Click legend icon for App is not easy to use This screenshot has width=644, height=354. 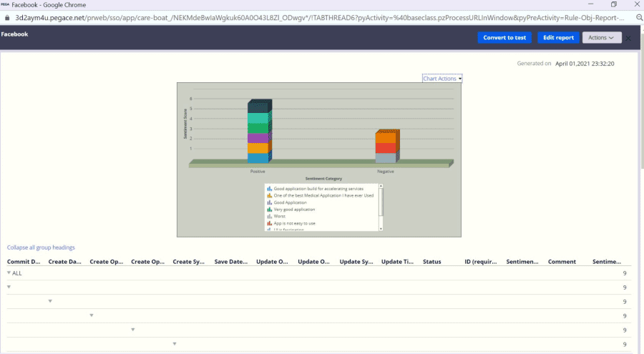click(270, 223)
